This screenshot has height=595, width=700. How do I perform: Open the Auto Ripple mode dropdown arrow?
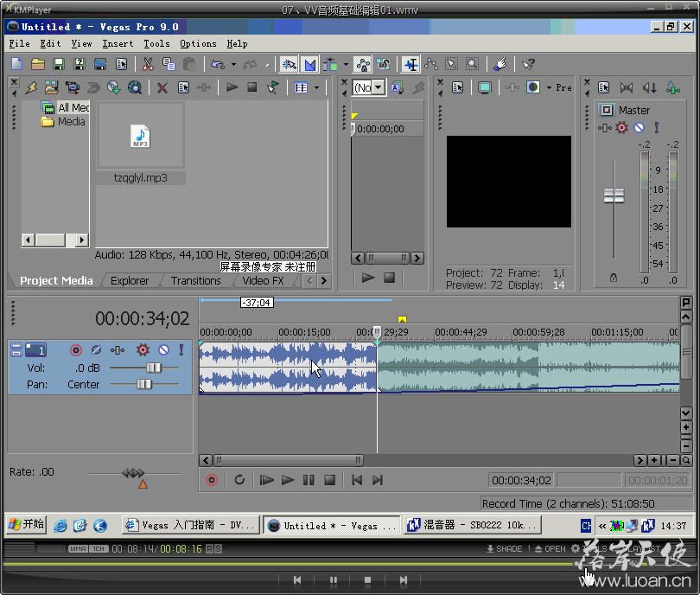[346, 65]
